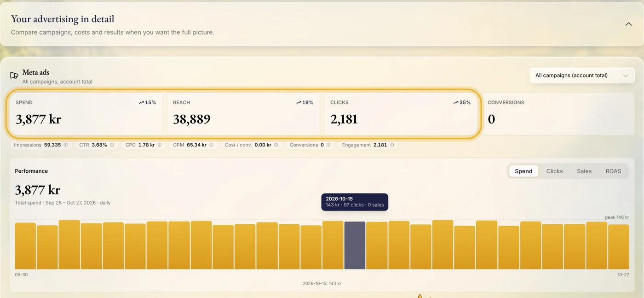644x298 pixels.
Task: Open the info icon beside Impressions 59,335
Action: click(66, 145)
